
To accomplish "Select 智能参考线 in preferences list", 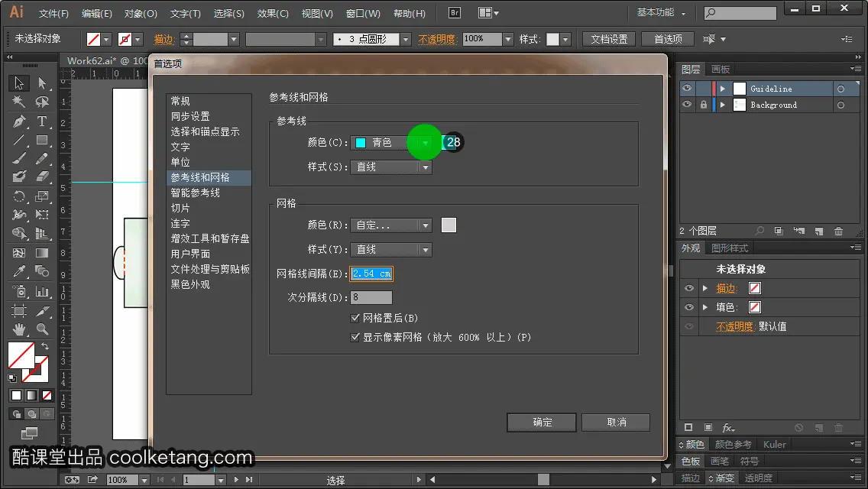I will tap(196, 193).
